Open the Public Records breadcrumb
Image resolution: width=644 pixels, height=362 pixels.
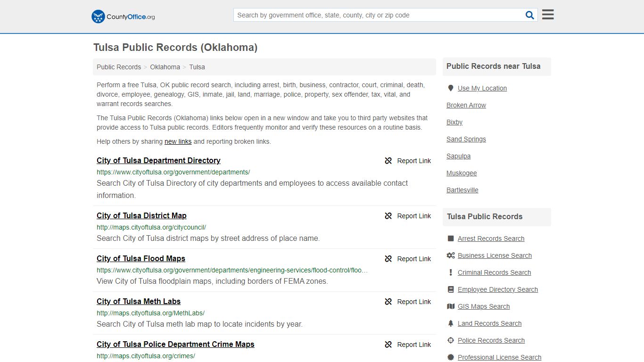(x=119, y=67)
